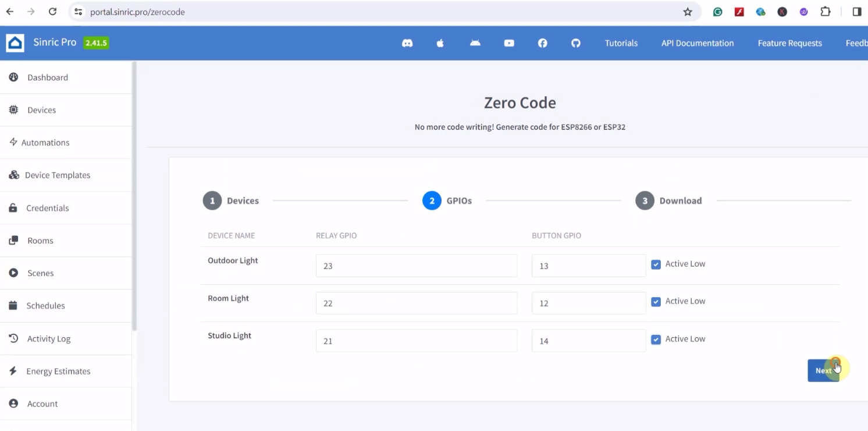Open the Feature Requests page

click(789, 43)
